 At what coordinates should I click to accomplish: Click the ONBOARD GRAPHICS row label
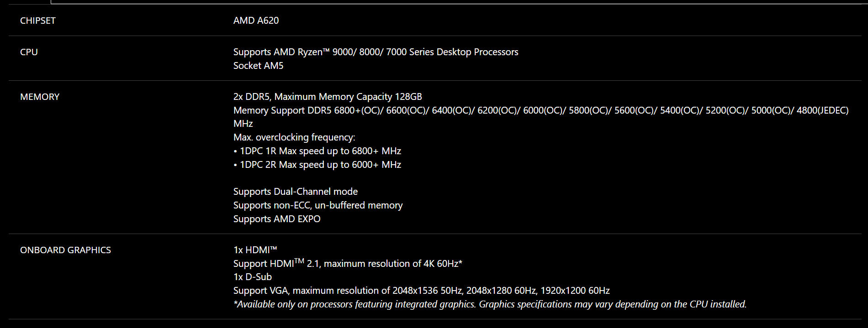(x=65, y=250)
